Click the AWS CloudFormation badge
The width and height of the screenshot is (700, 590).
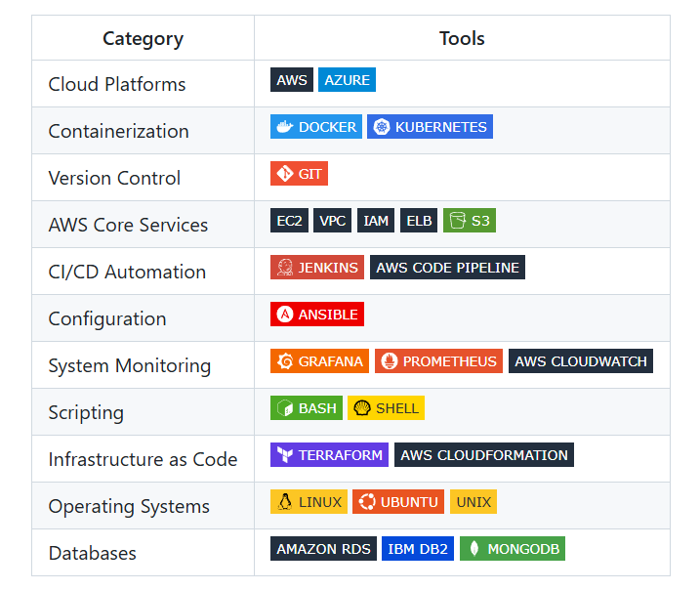click(x=484, y=455)
